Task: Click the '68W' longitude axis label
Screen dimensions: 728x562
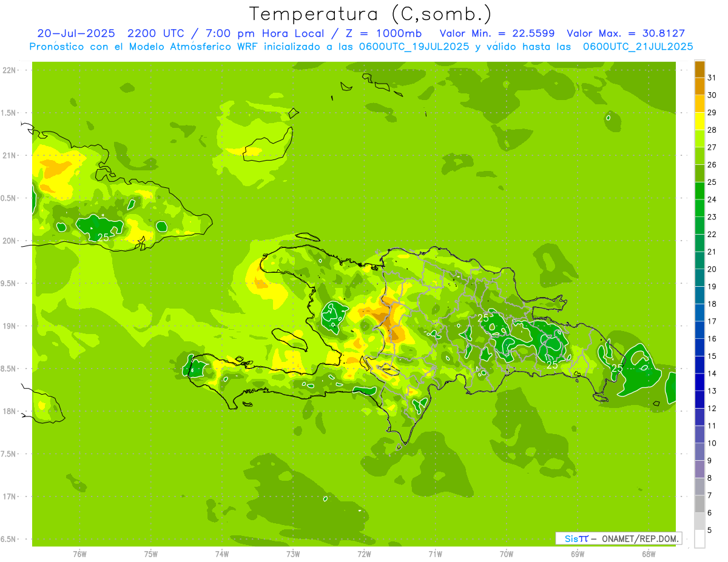Action: coord(649,554)
